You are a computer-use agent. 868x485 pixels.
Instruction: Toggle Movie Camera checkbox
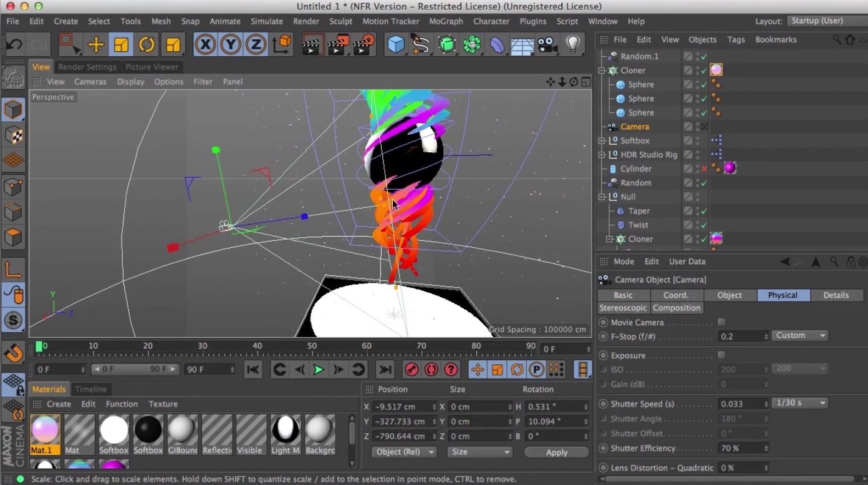point(721,322)
